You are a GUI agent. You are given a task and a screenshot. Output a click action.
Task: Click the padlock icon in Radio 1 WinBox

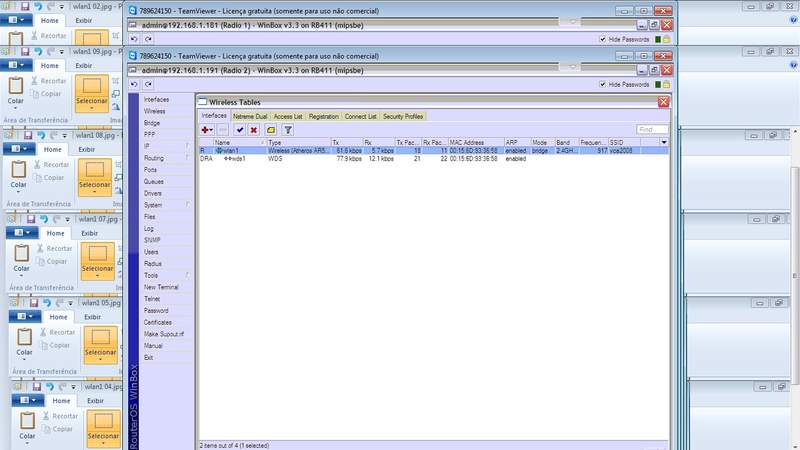[666, 39]
